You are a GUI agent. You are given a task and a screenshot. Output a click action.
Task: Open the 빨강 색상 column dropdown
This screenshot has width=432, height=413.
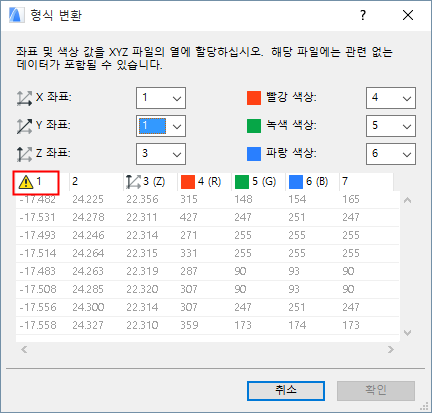[391, 98]
